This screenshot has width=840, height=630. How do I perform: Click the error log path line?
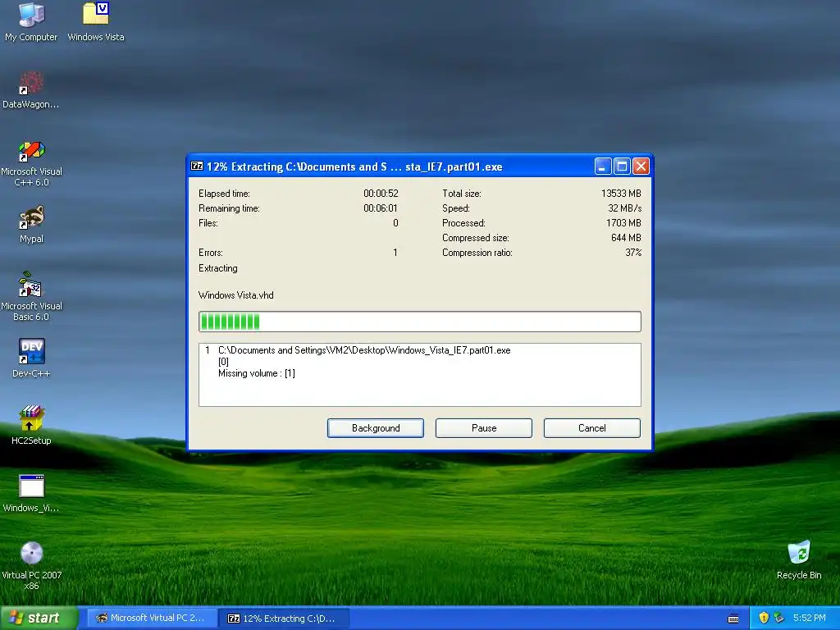pyautogui.click(x=364, y=350)
